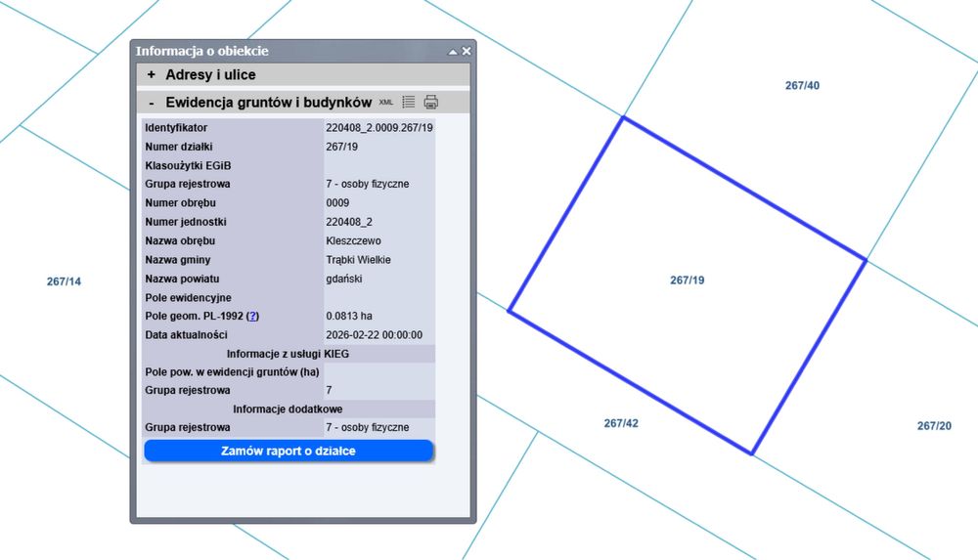Select Numer jednostki value 220408_2

click(349, 222)
